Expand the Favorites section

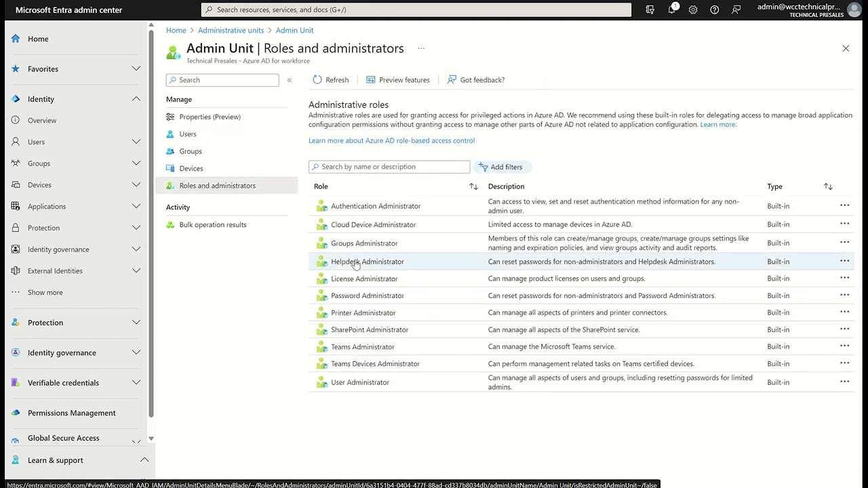click(x=136, y=69)
